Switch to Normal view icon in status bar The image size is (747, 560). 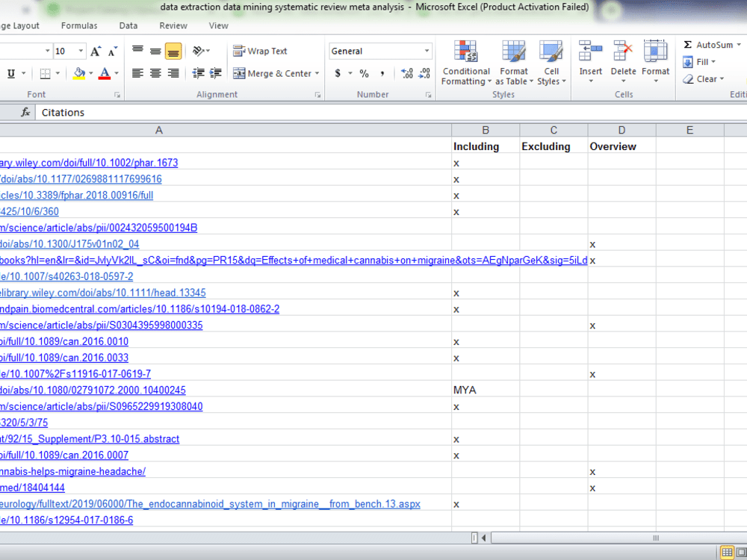click(x=727, y=553)
